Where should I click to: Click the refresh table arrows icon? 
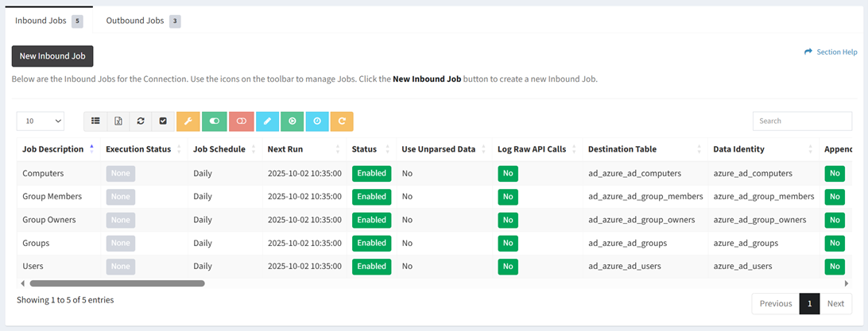click(x=141, y=121)
